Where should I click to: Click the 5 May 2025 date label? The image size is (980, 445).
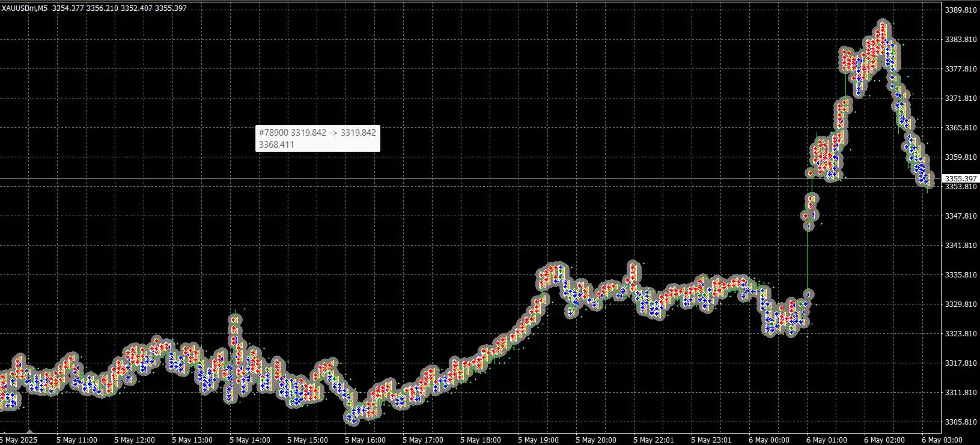coord(19,440)
